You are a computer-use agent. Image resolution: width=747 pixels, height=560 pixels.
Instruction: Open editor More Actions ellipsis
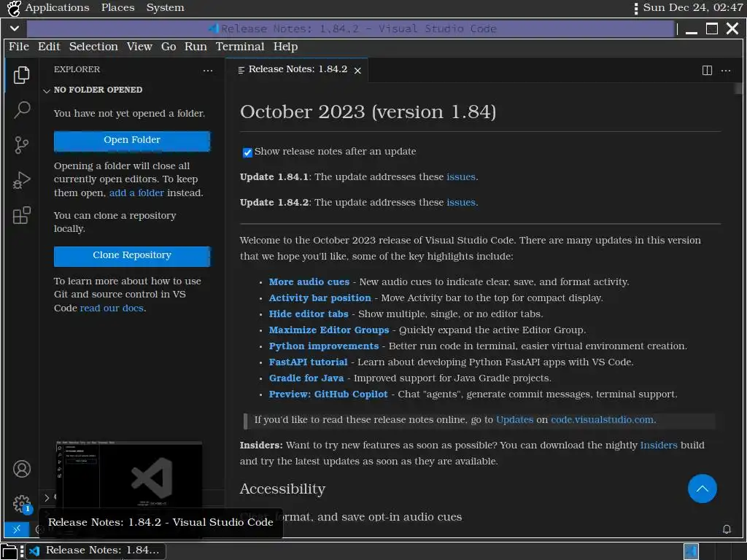[x=726, y=71]
